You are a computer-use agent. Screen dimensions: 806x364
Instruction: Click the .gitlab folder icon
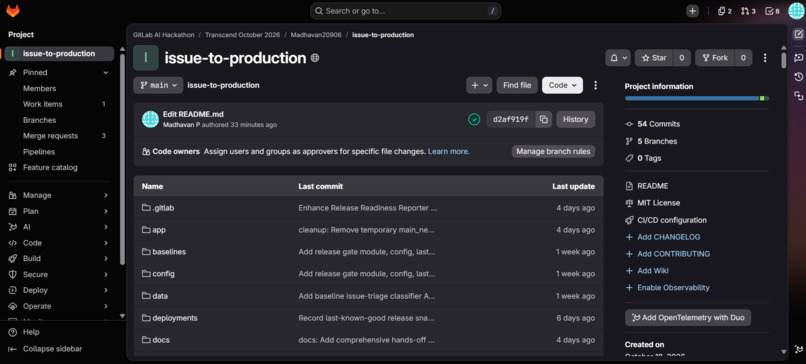146,208
